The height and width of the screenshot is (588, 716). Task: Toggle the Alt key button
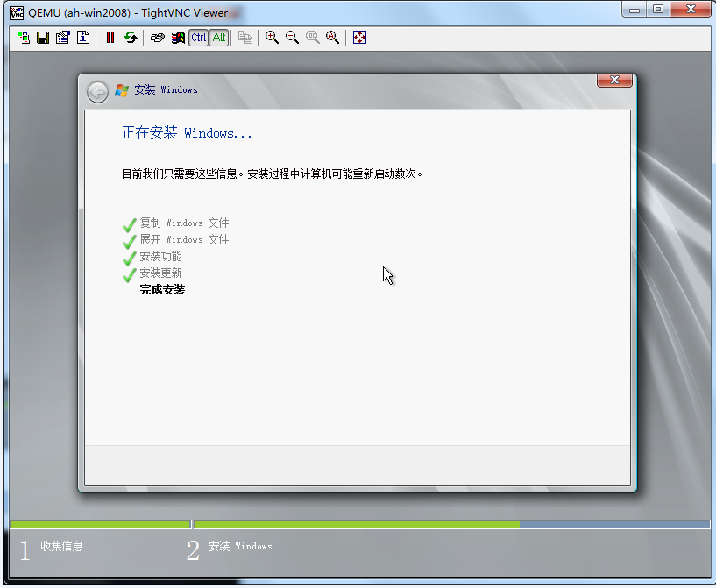click(x=219, y=38)
